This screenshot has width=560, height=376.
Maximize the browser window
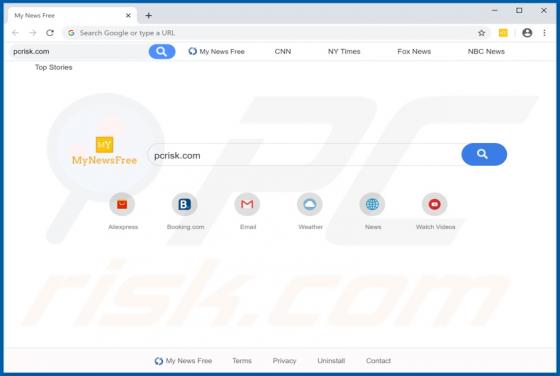point(519,11)
